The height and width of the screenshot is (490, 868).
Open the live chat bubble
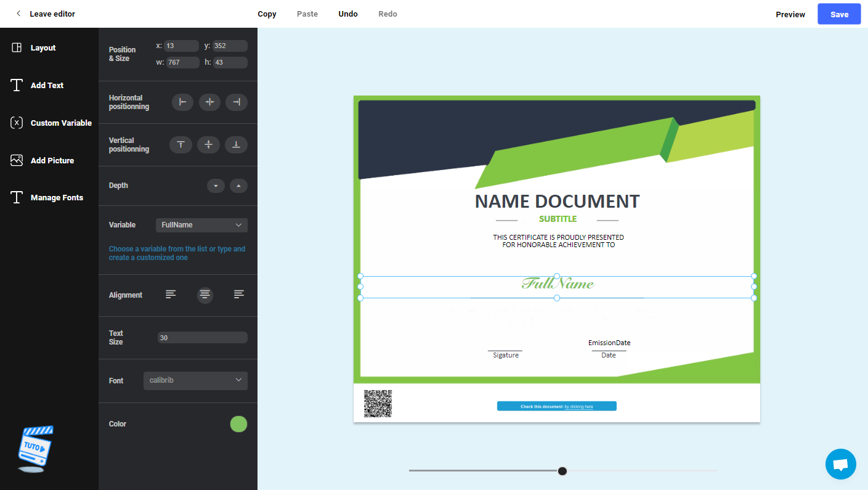pos(840,464)
